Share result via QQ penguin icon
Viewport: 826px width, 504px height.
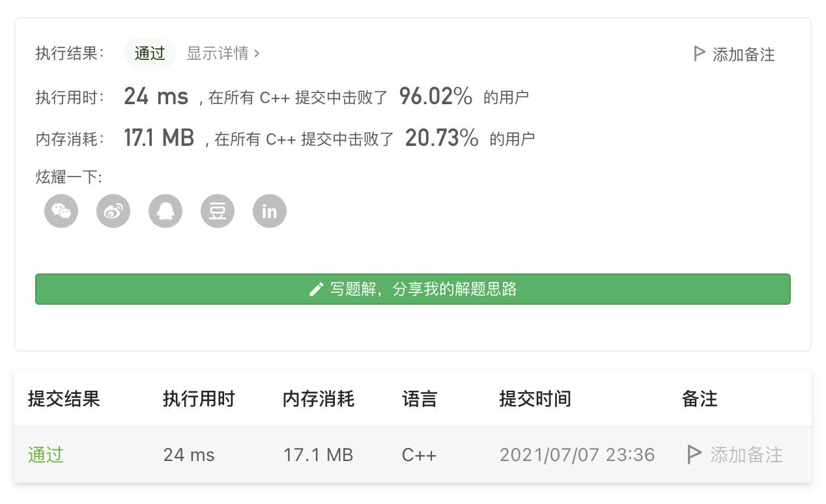click(165, 211)
